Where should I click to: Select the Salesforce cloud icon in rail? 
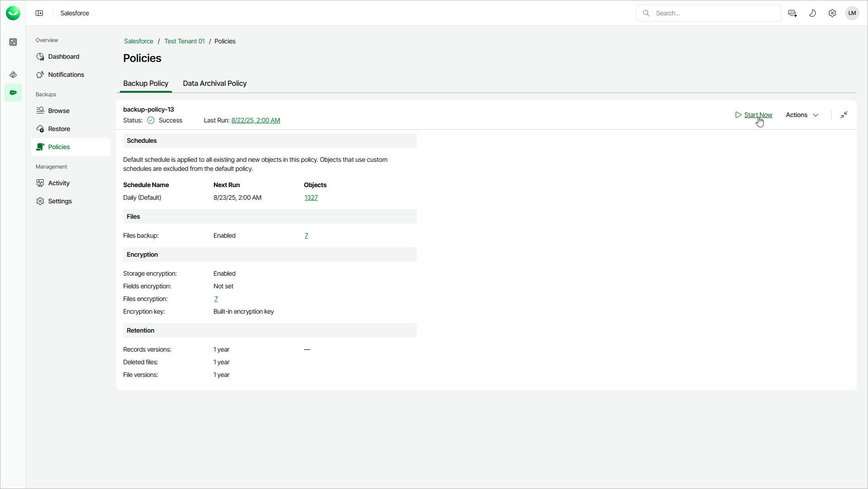tap(13, 93)
